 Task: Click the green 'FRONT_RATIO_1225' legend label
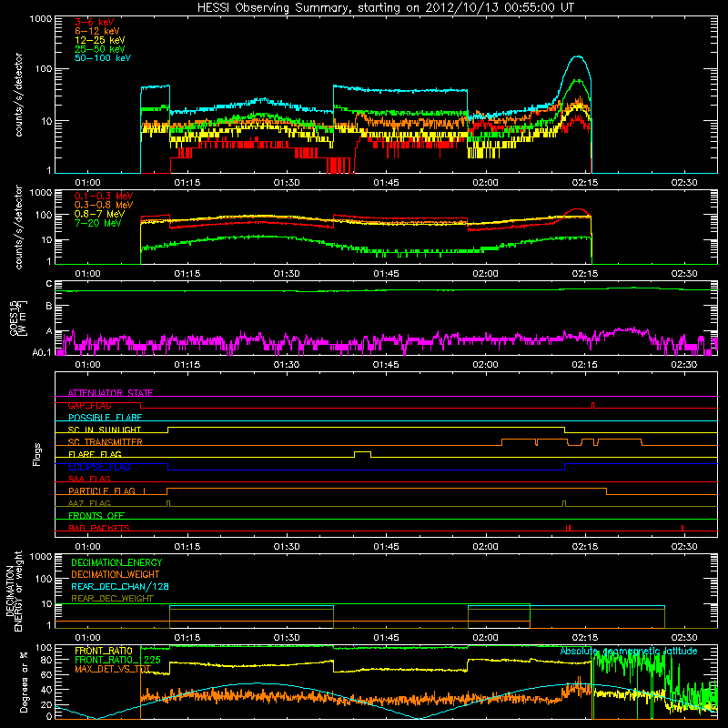[x=117, y=660]
